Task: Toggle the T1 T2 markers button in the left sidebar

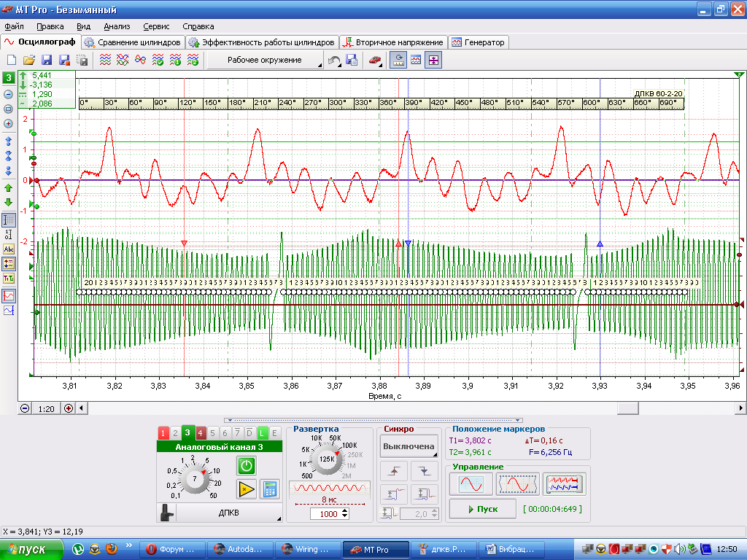Action: click(9, 279)
